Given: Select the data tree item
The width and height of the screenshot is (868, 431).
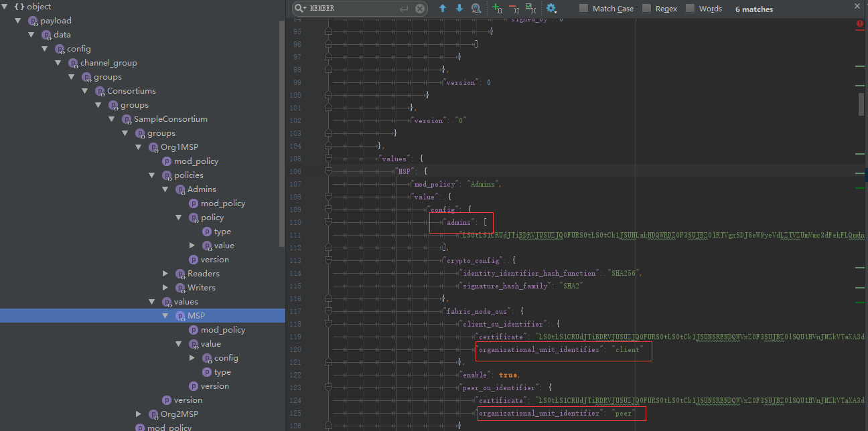Looking at the screenshot, I should [x=62, y=35].
